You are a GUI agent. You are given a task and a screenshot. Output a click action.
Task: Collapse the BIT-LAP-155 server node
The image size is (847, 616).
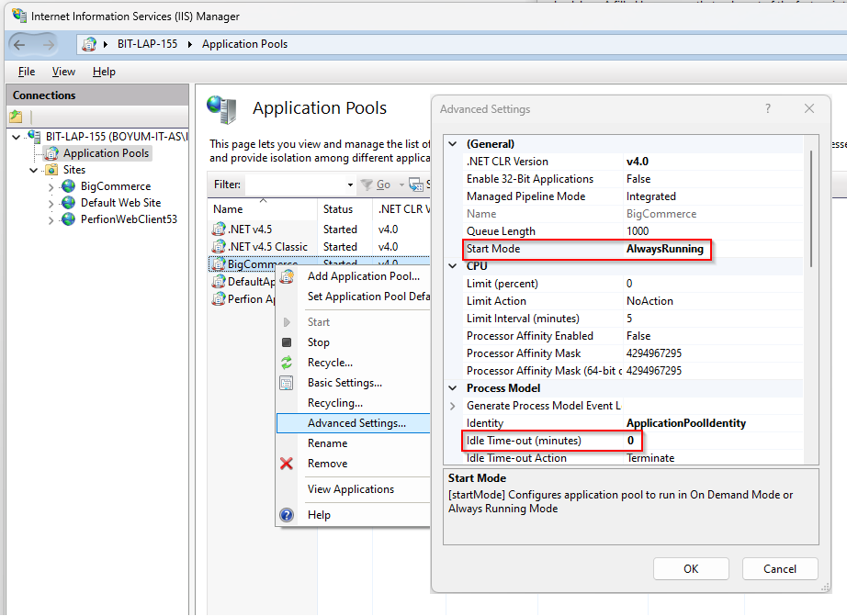[17, 137]
